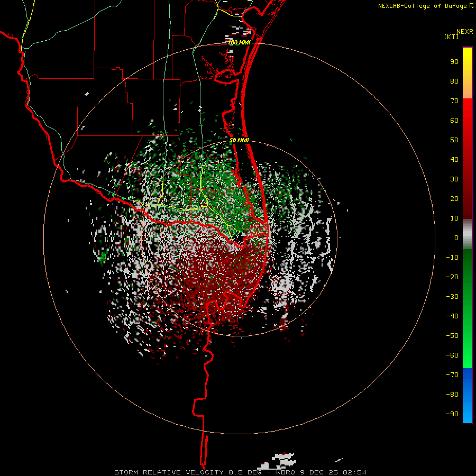This screenshot has height=476, width=476.
Task: Click the -70 value on the velocity scale
Action: 452,375
